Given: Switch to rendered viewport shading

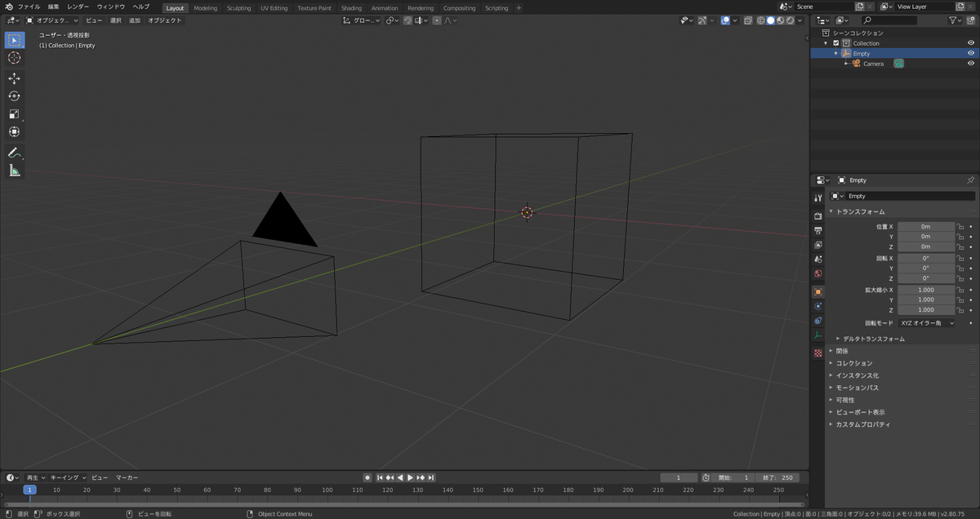Looking at the screenshot, I should click(x=790, y=20).
